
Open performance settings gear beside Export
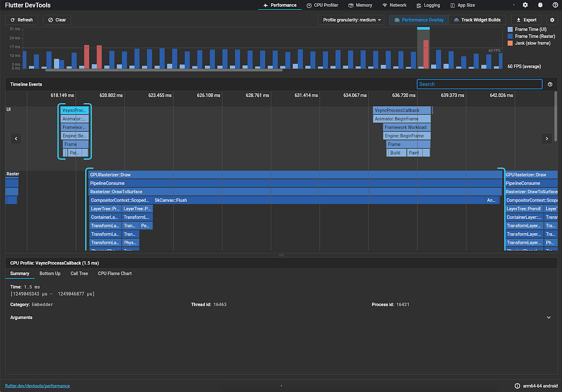coord(552,20)
